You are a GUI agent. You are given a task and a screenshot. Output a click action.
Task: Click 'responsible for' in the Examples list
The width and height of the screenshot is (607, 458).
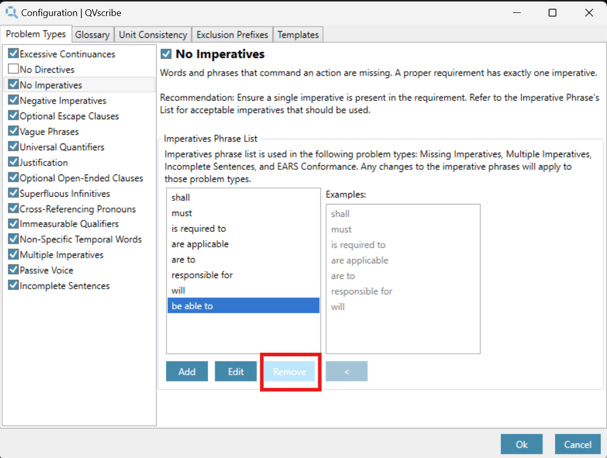pyautogui.click(x=403, y=291)
